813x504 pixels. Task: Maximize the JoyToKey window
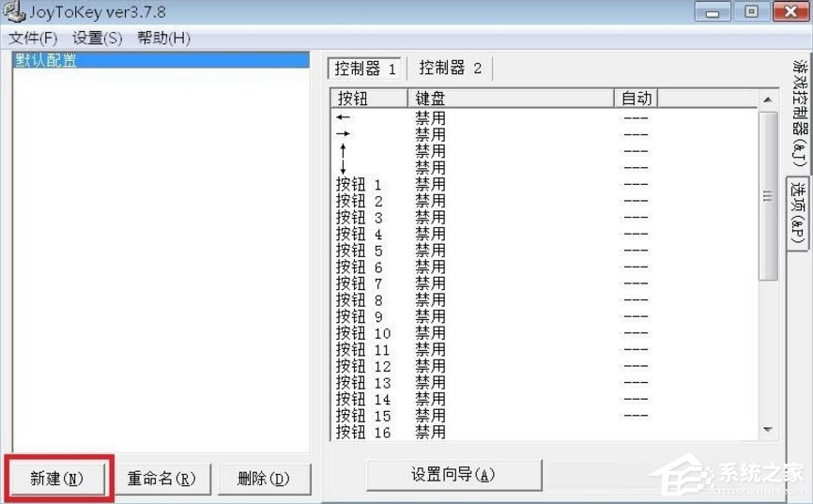[x=751, y=12]
